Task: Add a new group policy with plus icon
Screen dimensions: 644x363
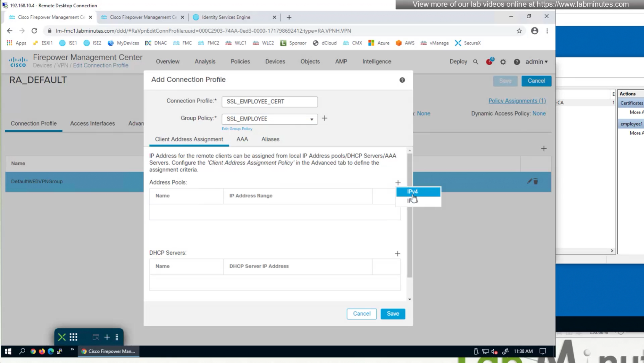Action: (324, 118)
